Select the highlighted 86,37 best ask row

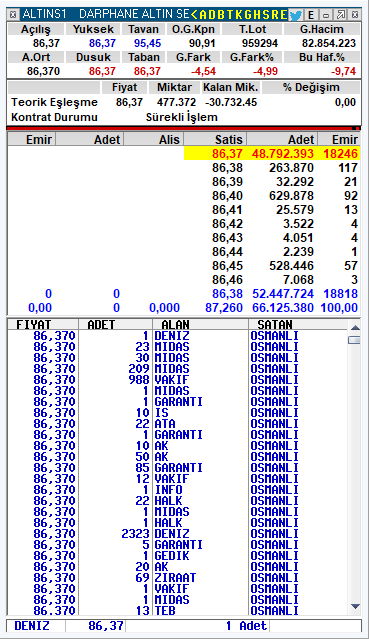click(272, 154)
